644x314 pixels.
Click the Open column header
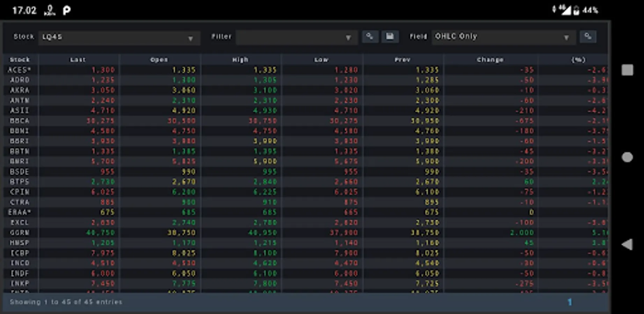point(159,60)
